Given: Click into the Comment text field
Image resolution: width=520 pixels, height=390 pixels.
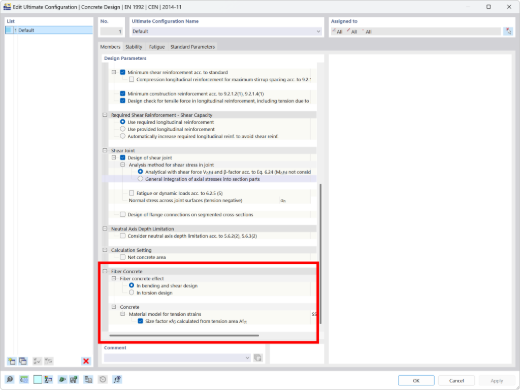Looking at the screenshot, I should (174, 358).
